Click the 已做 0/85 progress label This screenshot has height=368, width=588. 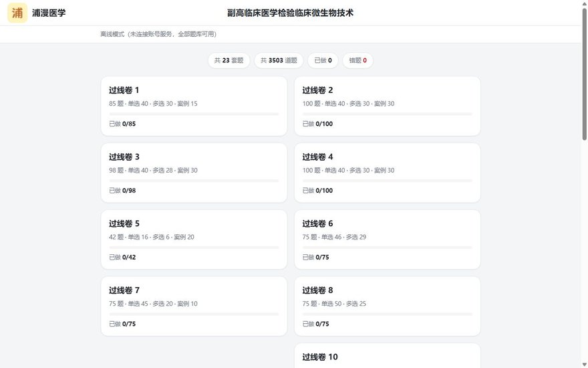click(x=122, y=124)
